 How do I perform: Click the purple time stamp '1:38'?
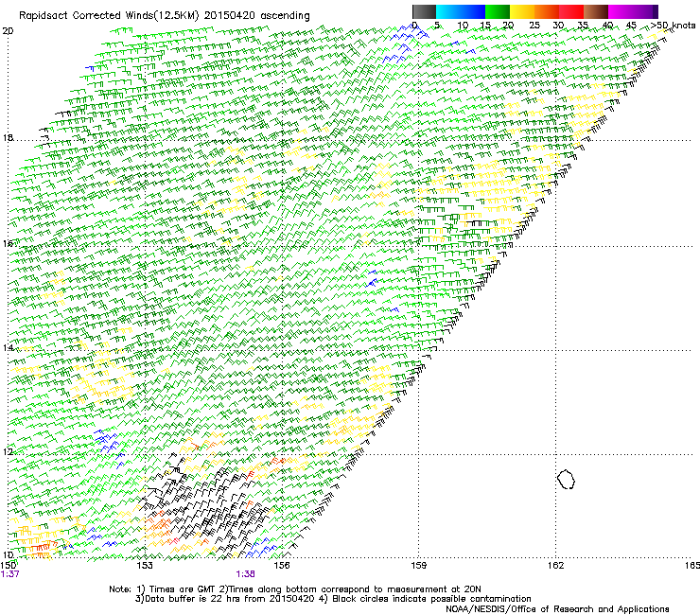246,574
